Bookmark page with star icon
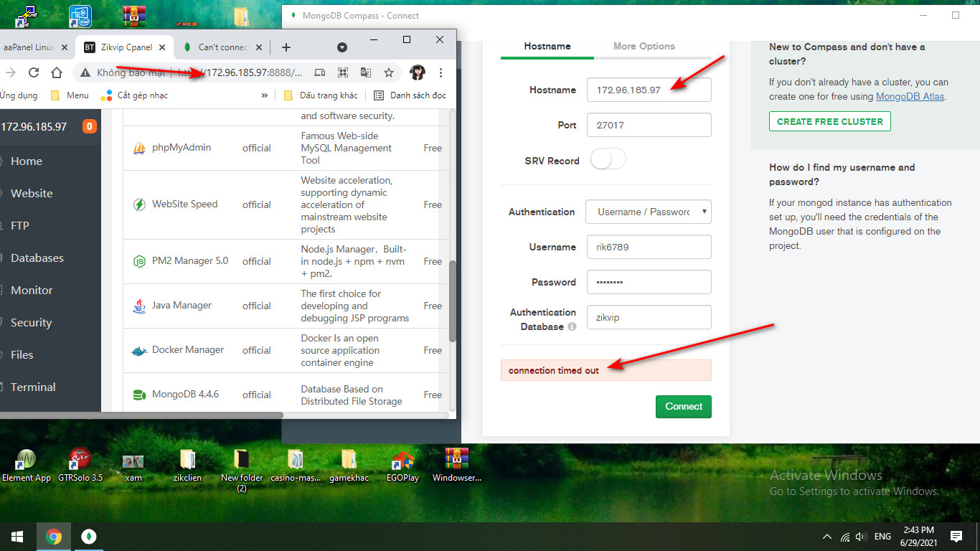 (x=389, y=72)
